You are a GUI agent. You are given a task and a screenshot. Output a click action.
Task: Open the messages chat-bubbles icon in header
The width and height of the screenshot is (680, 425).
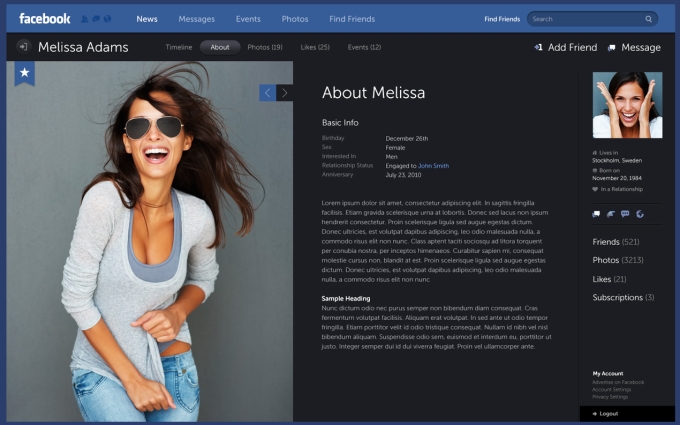pos(96,19)
